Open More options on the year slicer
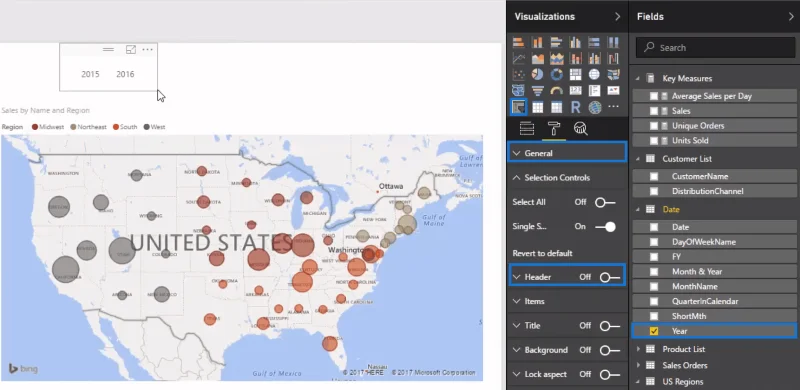This screenshot has height=390, width=800. coord(147,50)
